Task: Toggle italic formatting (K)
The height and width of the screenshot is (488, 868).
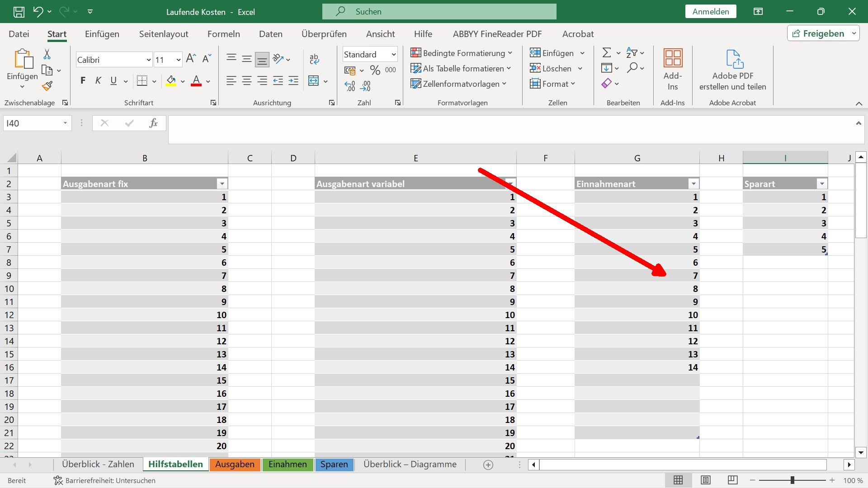Action: click(x=98, y=81)
